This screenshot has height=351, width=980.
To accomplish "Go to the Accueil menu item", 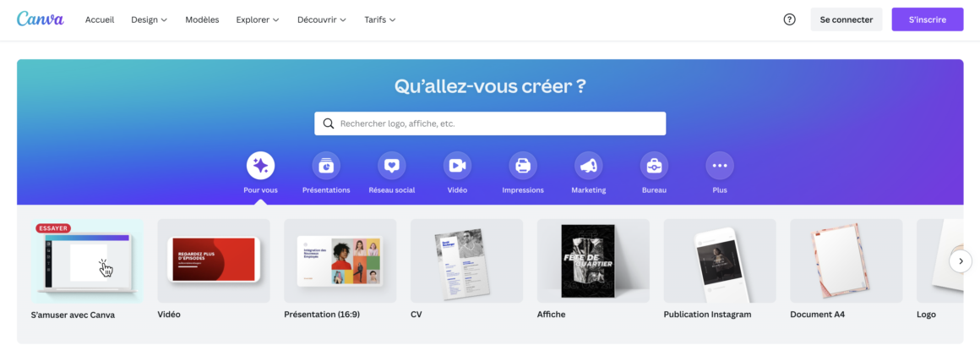I will [x=100, y=19].
